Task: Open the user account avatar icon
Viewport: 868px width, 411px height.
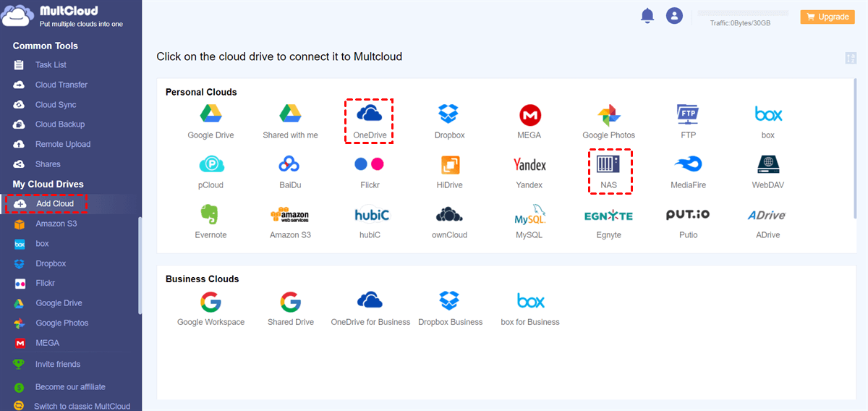Action: [674, 16]
